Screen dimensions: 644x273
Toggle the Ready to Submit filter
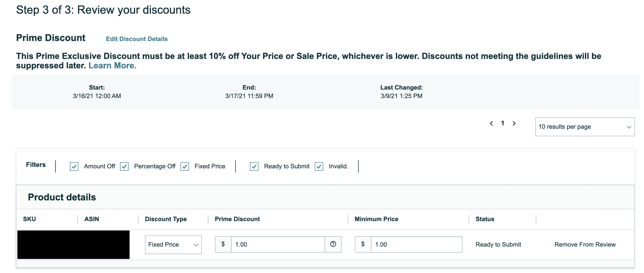coord(254,166)
